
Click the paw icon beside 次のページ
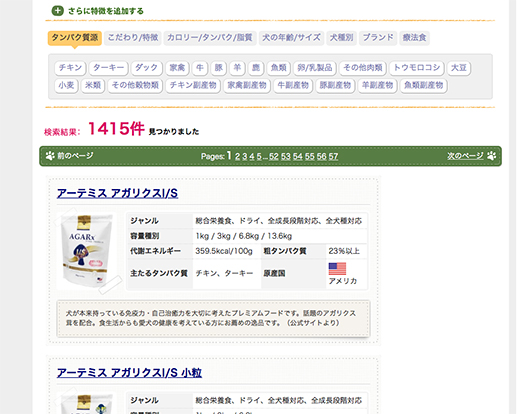pos(491,156)
